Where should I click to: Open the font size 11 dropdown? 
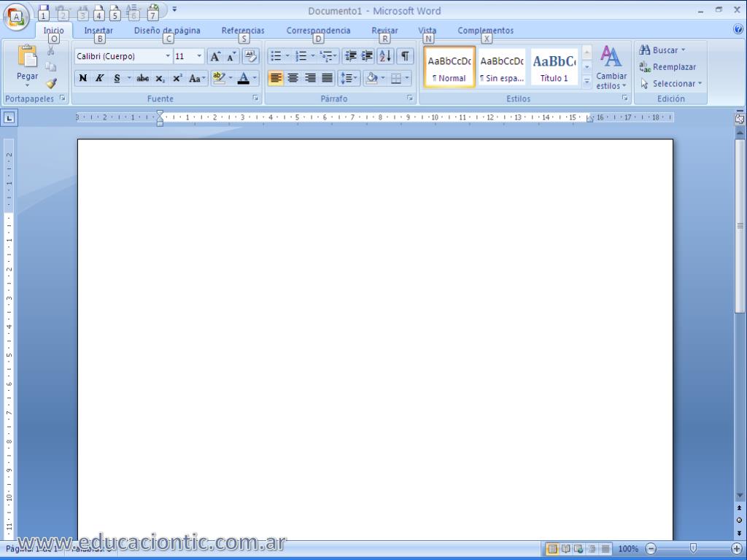[199, 56]
